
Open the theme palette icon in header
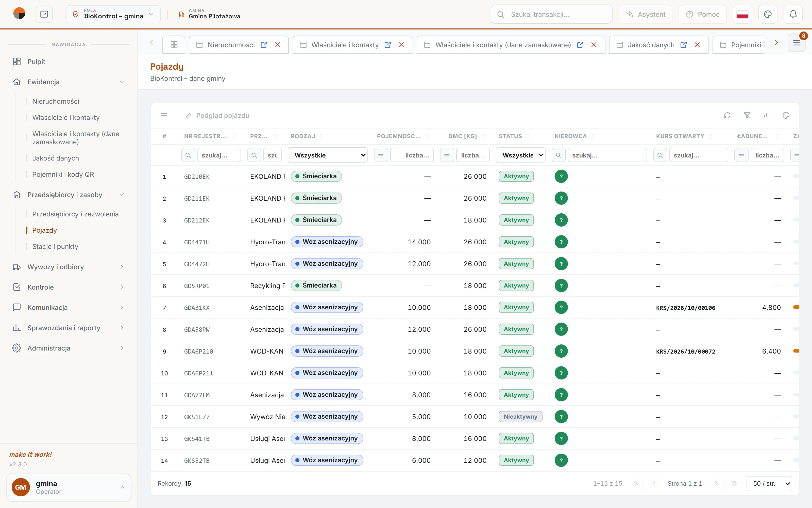[x=768, y=14]
